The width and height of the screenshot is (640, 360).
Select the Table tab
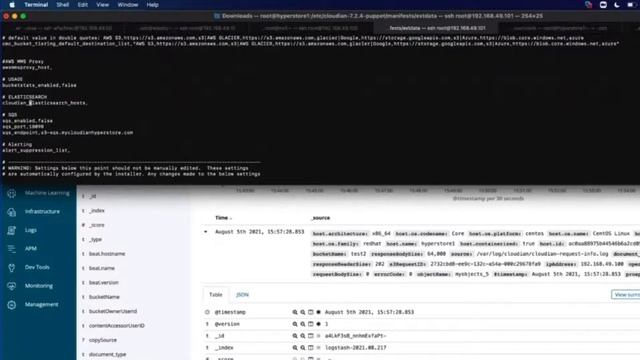coord(216,295)
